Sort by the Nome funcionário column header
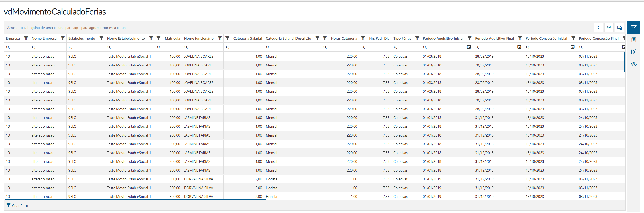Viewport: 644px width, 213px height. (x=199, y=38)
